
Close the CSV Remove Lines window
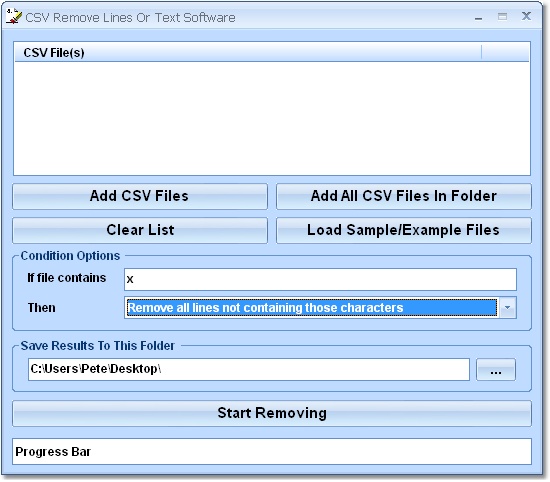pos(526,16)
